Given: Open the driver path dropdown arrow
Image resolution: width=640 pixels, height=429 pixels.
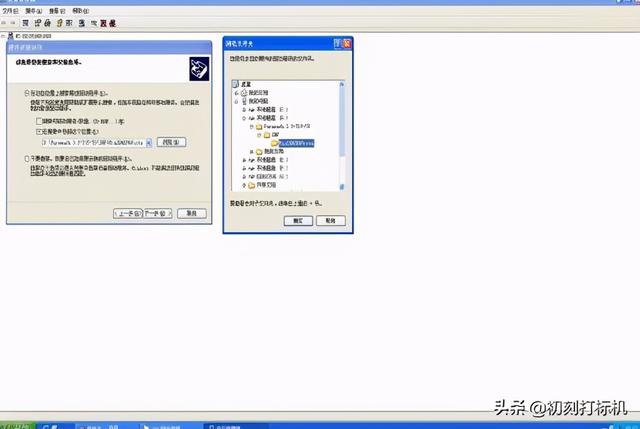Looking at the screenshot, I should (150, 143).
